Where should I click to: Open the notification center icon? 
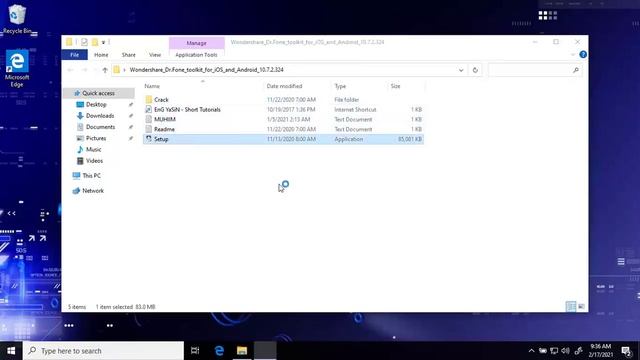[x=627, y=351]
